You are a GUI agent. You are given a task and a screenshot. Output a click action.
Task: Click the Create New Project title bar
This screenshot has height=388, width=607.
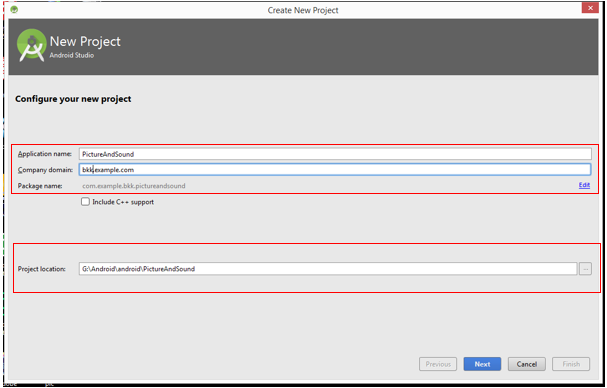pyautogui.click(x=303, y=10)
